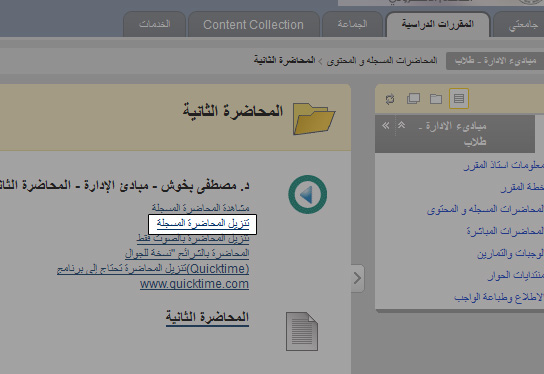Click مشاهدة المحاضرة المسجلة link

tap(201, 208)
